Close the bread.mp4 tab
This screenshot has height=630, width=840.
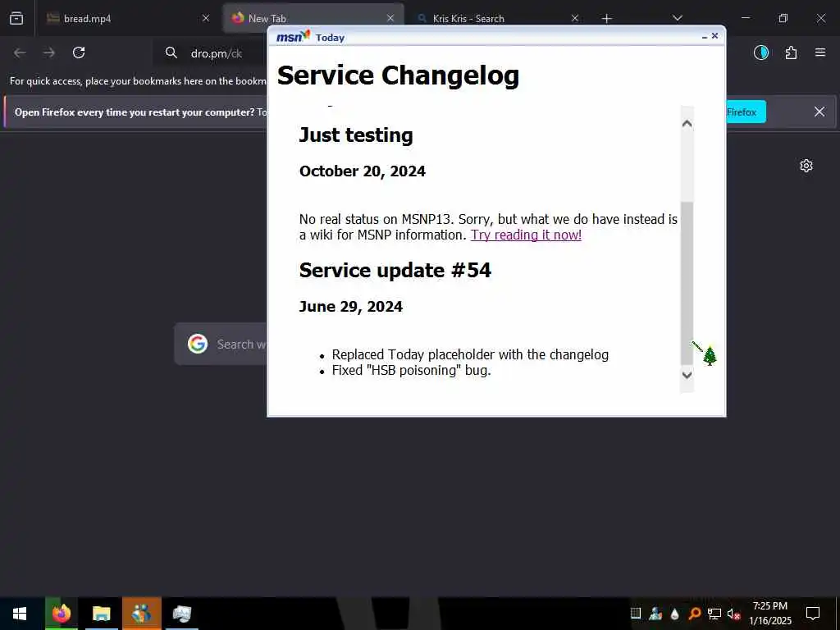(206, 18)
